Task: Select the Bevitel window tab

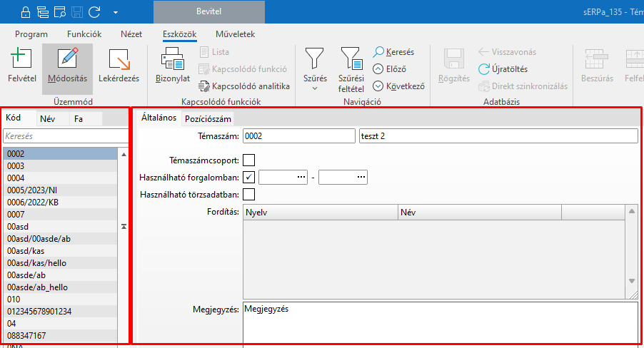Action: coord(208,11)
